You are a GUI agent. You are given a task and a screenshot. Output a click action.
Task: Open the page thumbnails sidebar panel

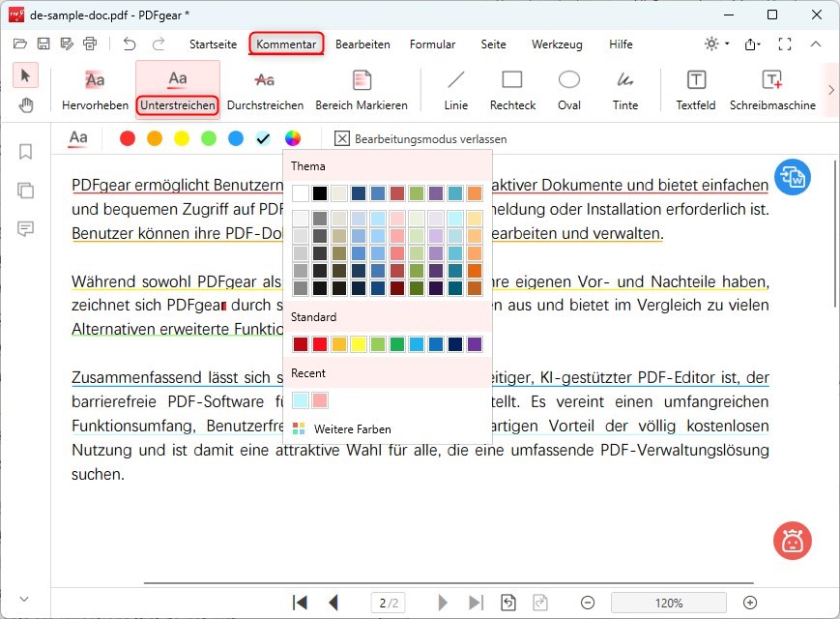(25, 191)
